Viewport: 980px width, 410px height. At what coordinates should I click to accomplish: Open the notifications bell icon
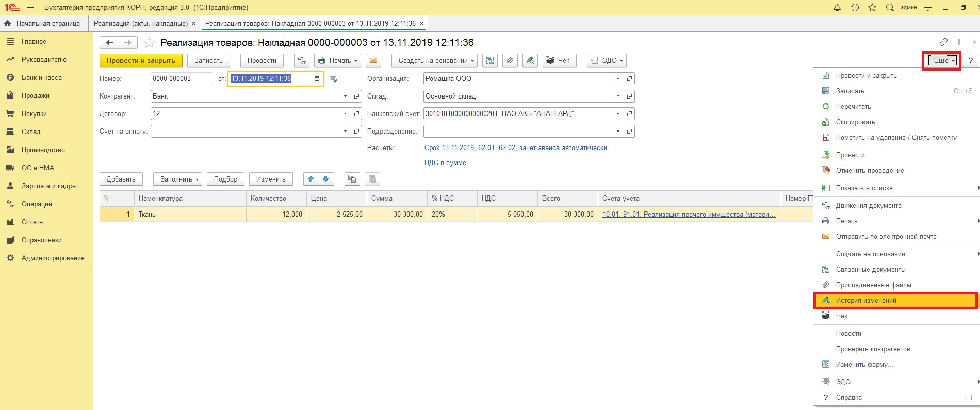(x=837, y=8)
